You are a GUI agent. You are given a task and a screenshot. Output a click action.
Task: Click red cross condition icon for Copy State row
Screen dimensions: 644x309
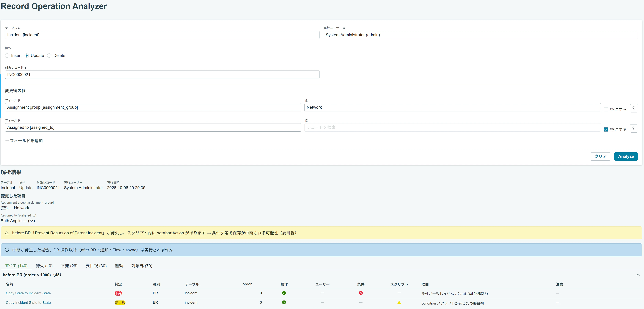coord(361,293)
